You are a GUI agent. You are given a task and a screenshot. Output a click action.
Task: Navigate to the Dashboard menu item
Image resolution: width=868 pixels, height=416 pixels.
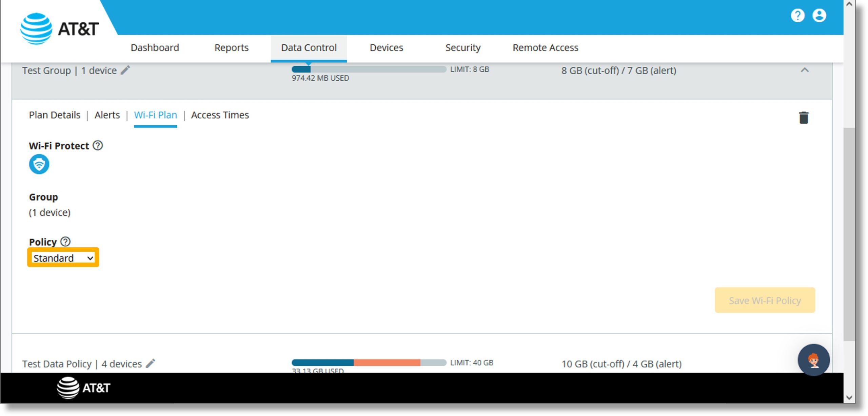[x=155, y=47]
